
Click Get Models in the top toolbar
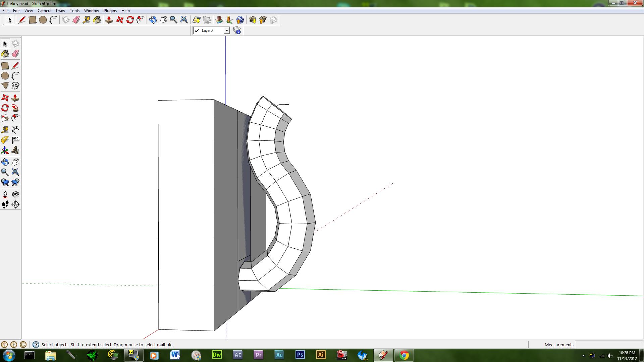click(x=253, y=20)
